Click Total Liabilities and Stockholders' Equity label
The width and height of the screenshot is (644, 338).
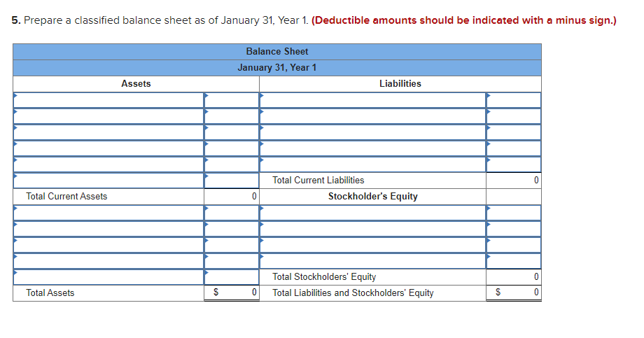[x=353, y=293]
